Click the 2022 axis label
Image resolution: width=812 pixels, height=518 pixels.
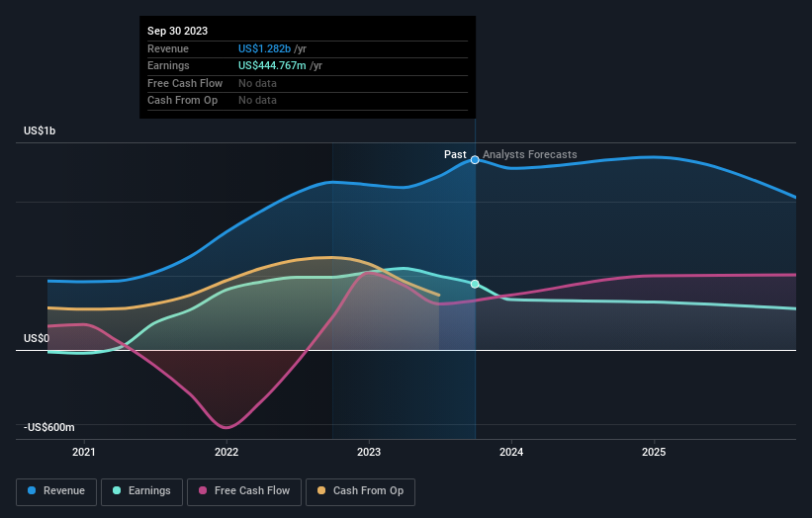(x=226, y=452)
